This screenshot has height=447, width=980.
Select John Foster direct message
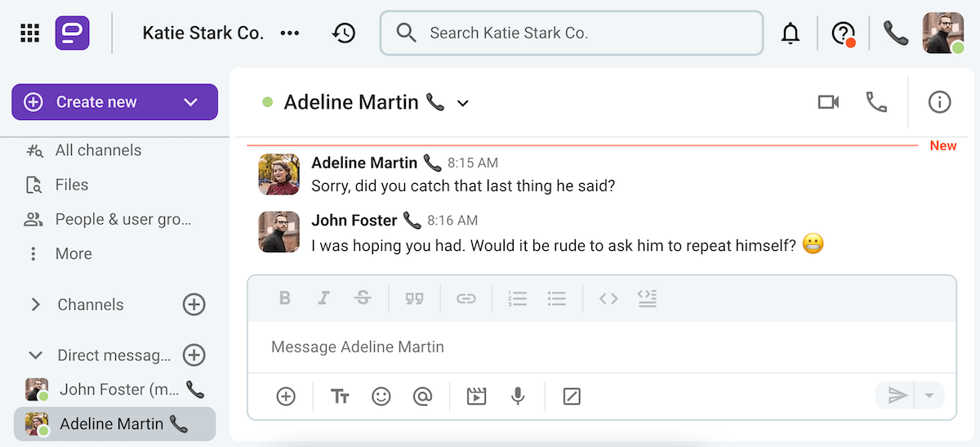[x=114, y=390]
